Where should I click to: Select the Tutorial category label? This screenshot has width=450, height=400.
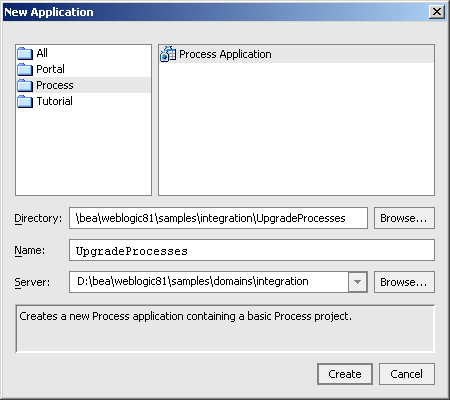[x=54, y=101]
